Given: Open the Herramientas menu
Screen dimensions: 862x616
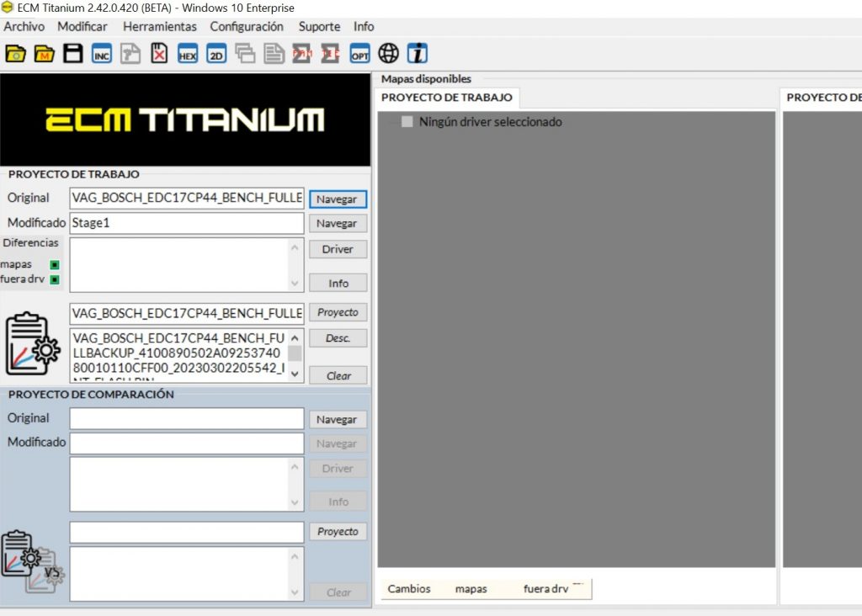Looking at the screenshot, I should [x=160, y=27].
